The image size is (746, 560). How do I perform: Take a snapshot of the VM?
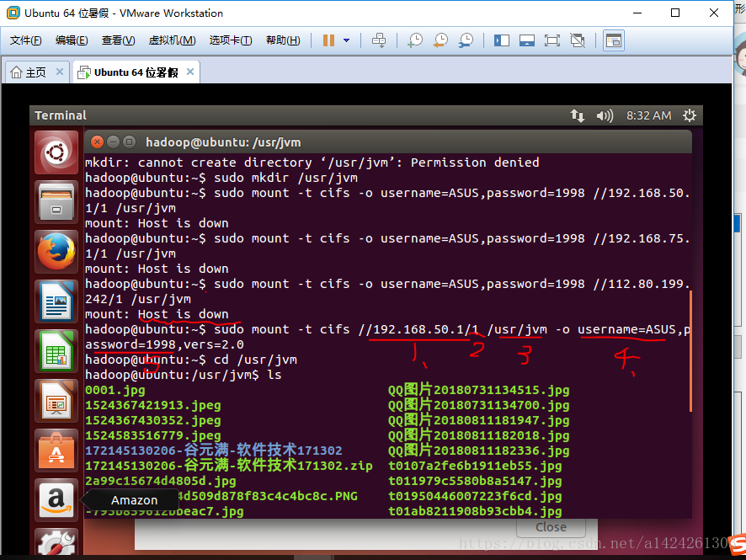[415, 40]
